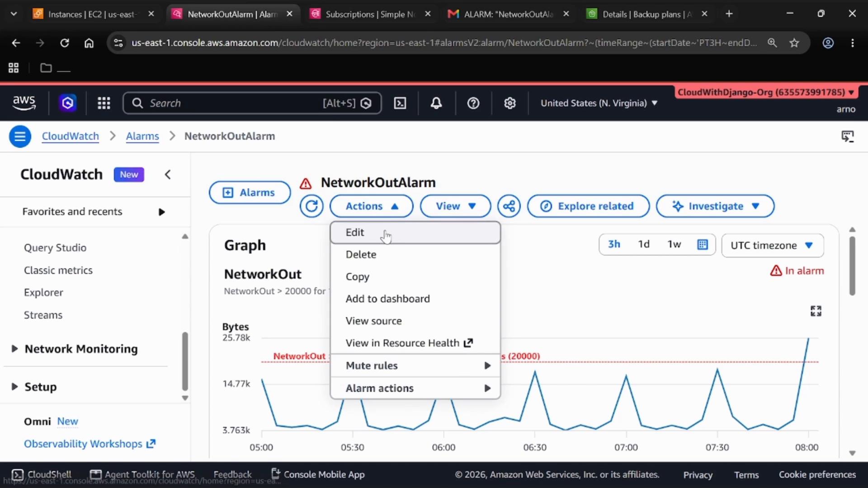Open the bookmarks apps grid icon
The height and width of the screenshot is (488, 868).
(x=14, y=68)
